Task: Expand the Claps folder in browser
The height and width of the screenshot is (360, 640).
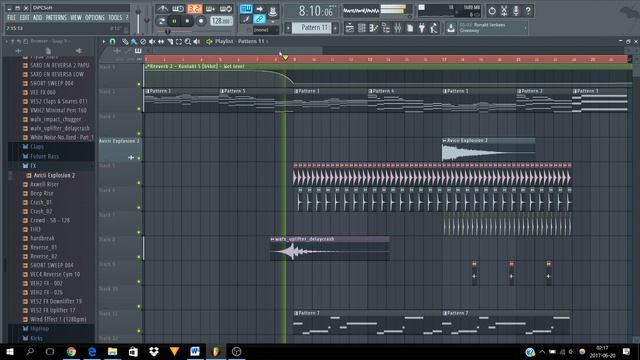Action: point(37,147)
